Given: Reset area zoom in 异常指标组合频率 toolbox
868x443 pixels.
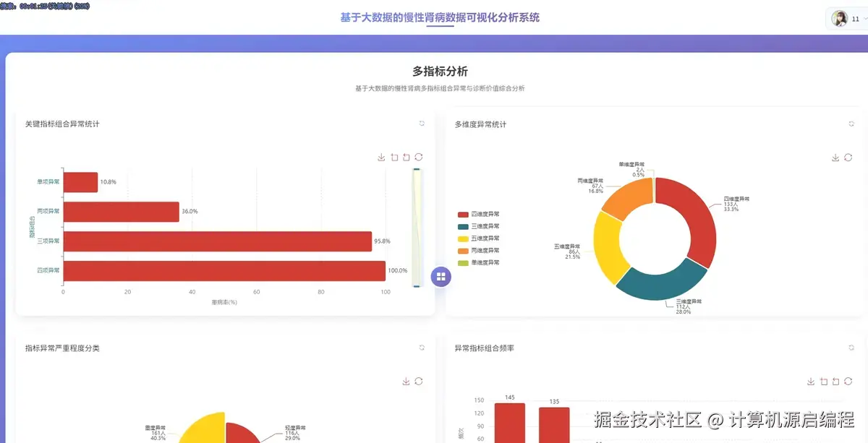Looking at the screenshot, I should click(835, 382).
